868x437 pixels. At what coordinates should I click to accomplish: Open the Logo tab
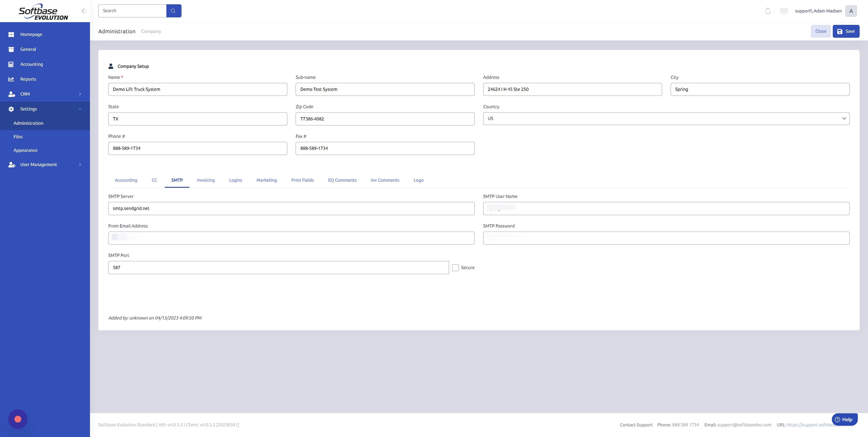418,180
